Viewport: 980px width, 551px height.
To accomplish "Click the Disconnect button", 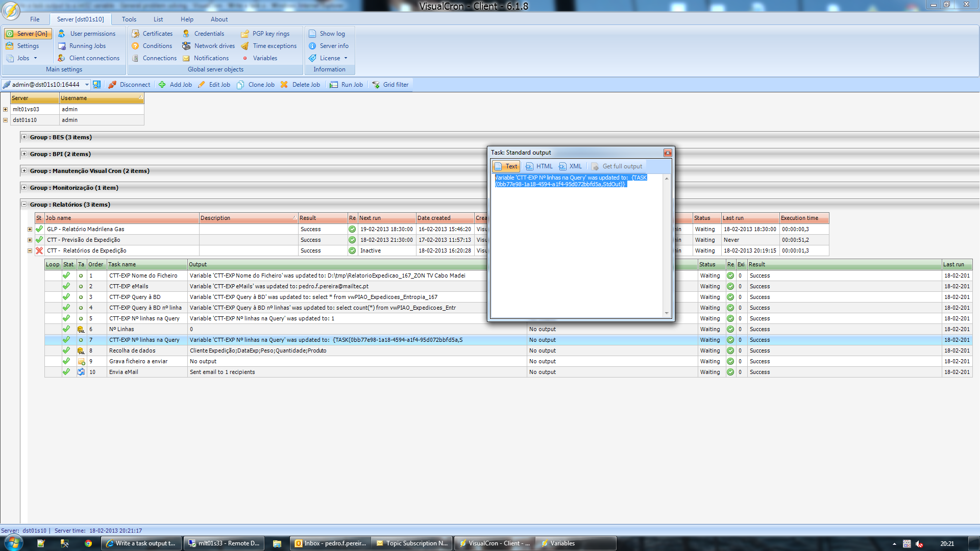I will click(129, 85).
